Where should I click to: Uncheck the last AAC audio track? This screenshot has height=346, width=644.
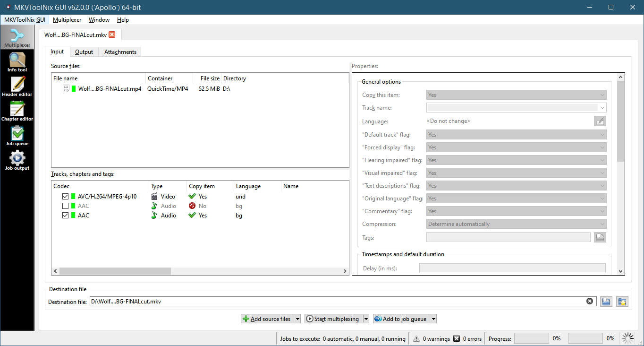(x=65, y=215)
